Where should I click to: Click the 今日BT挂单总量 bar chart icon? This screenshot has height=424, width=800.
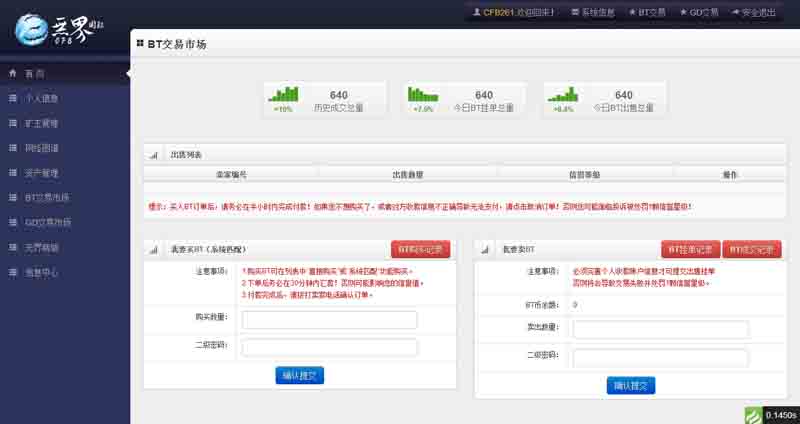pos(423,94)
